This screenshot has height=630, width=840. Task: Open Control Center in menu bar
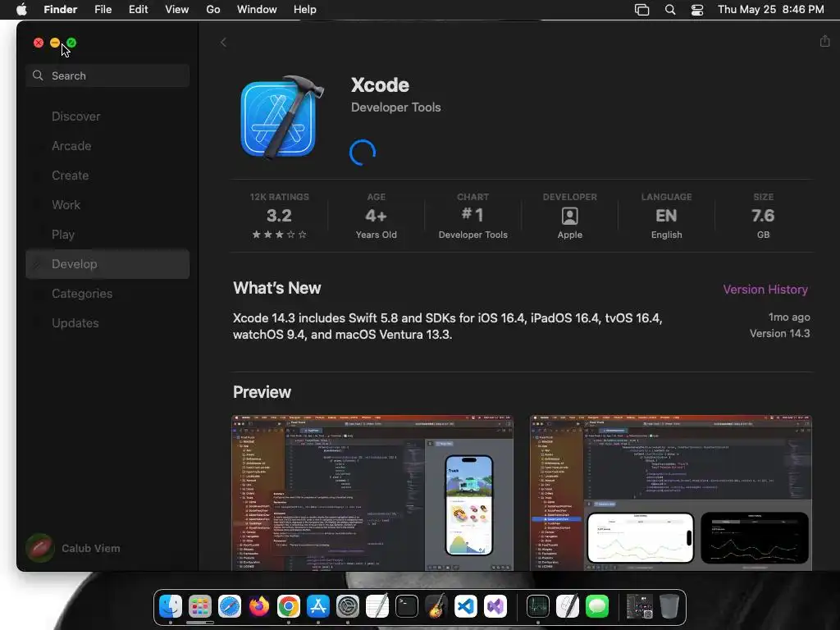tap(697, 10)
